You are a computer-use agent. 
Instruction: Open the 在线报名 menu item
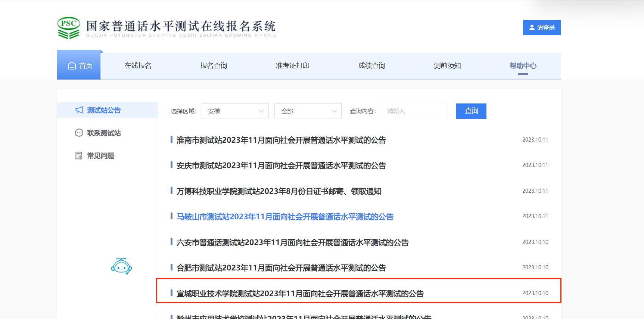[x=138, y=66]
